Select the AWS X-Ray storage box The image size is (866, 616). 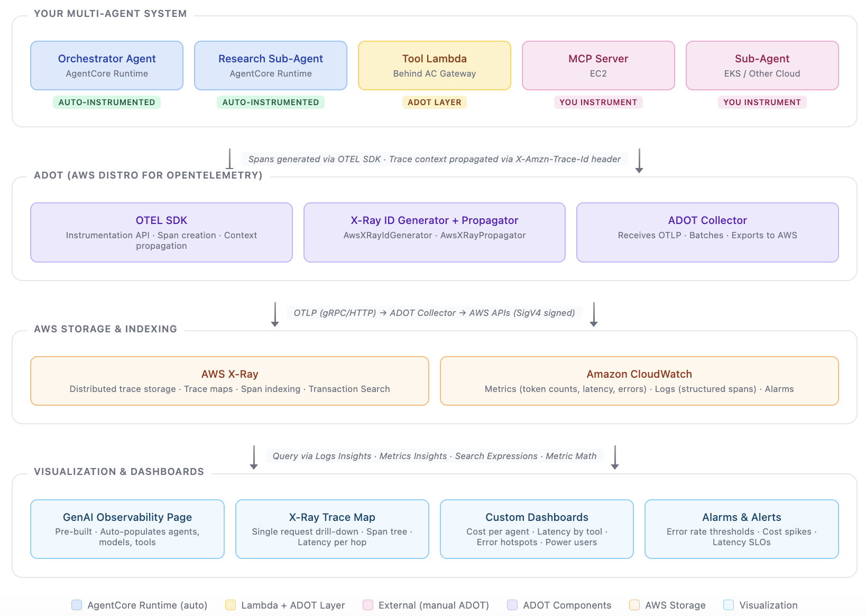[x=229, y=381]
